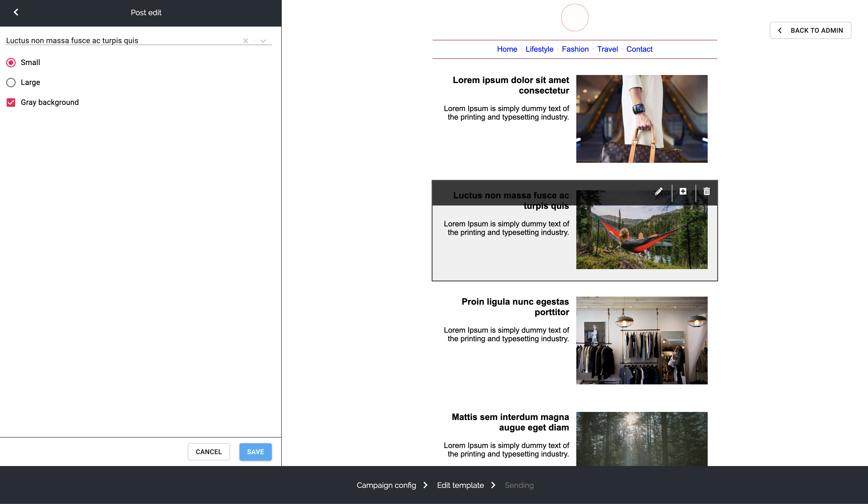Toggle the Gray background checkbox

click(x=11, y=102)
